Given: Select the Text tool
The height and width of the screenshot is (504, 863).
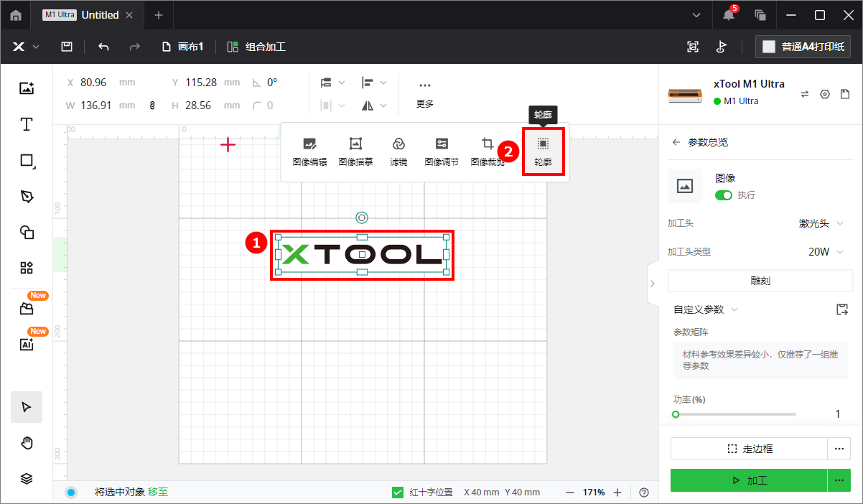Looking at the screenshot, I should (27, 124).
